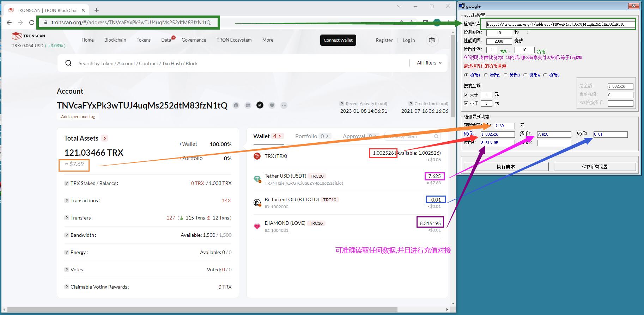This screenshot has width=644, height=315.
Task: Select the 货币2 radio button
Action: coord(486,75)
